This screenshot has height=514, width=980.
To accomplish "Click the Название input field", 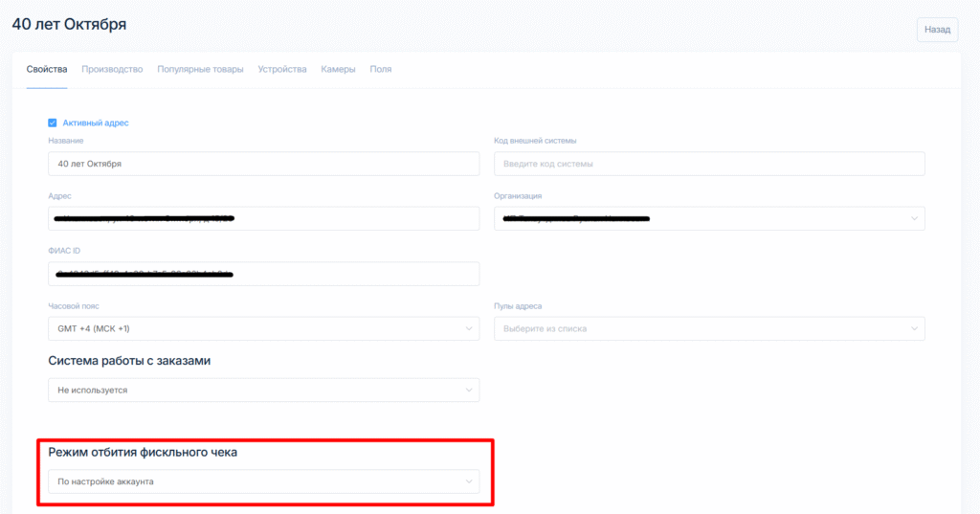I will point(263,164).
